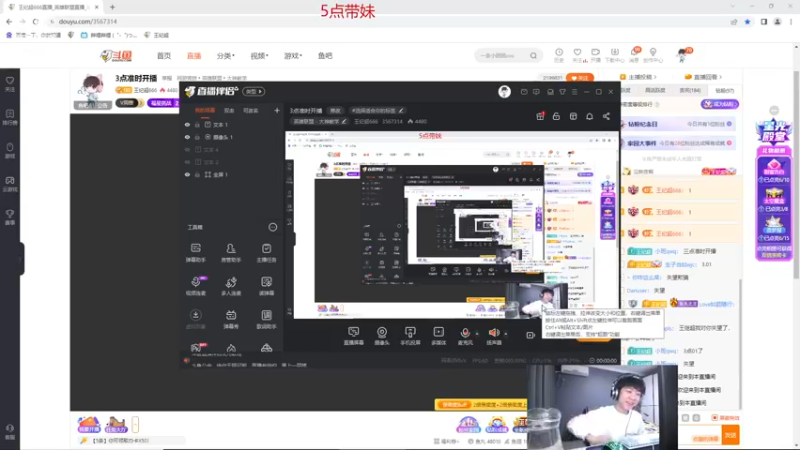The height and width of the screenshot is (450, 800).
Task: Click the unlock icon in streaming assistant toolbar
Action: coord(556,116)
